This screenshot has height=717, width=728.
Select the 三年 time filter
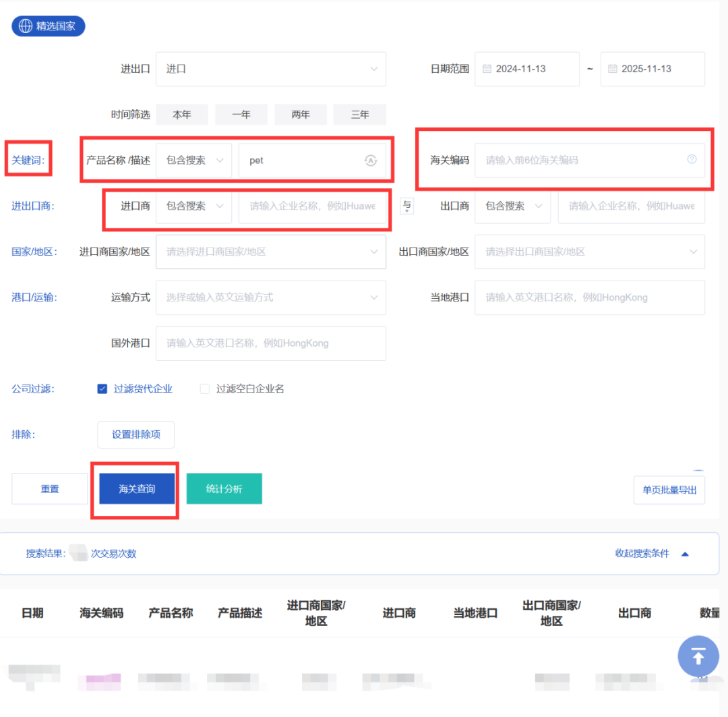click(x=359, y=115)
